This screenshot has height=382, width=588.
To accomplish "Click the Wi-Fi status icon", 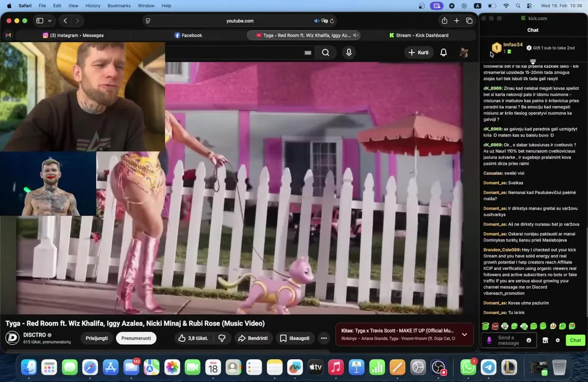I will 506,6.
